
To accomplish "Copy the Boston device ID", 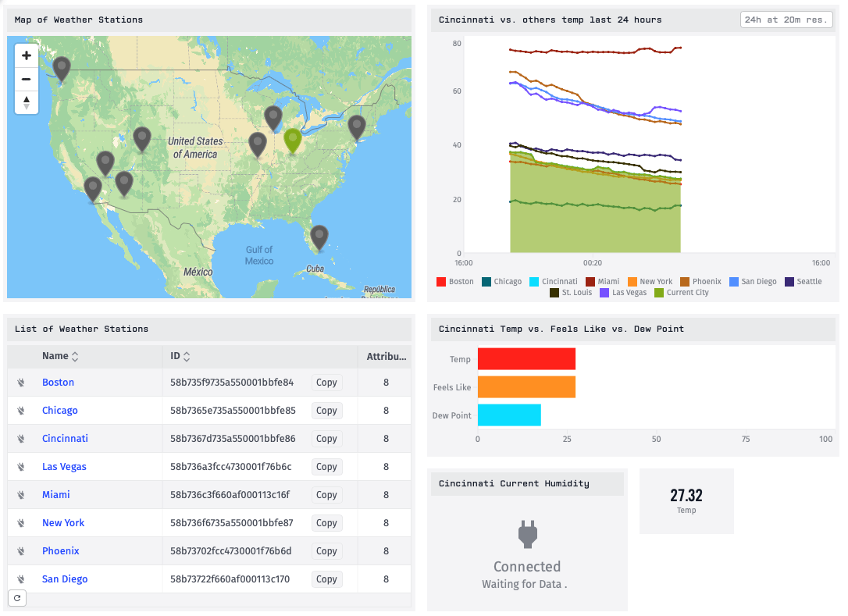I will click(326, 383).
